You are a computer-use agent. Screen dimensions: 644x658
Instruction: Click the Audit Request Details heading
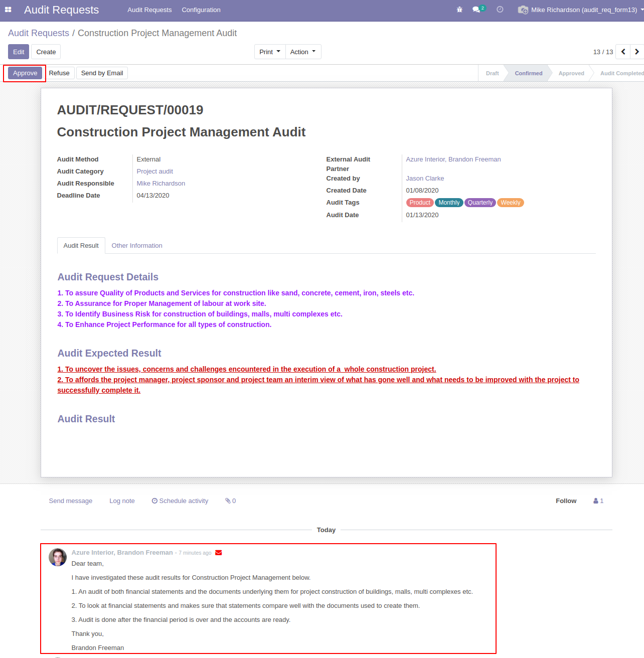coord(108,277)
